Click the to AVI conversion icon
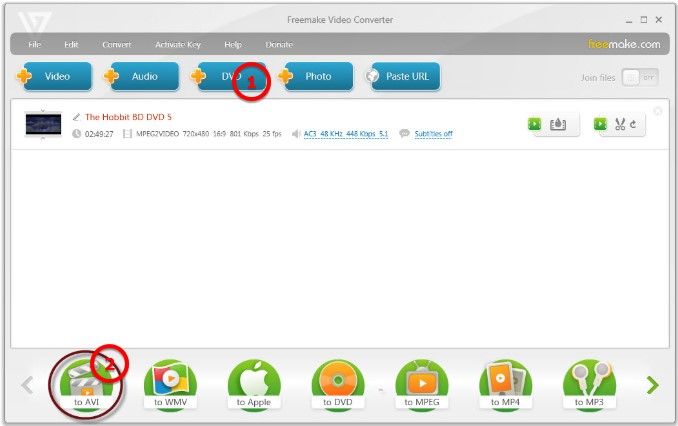The image size is (678, 426). point(84,383)
